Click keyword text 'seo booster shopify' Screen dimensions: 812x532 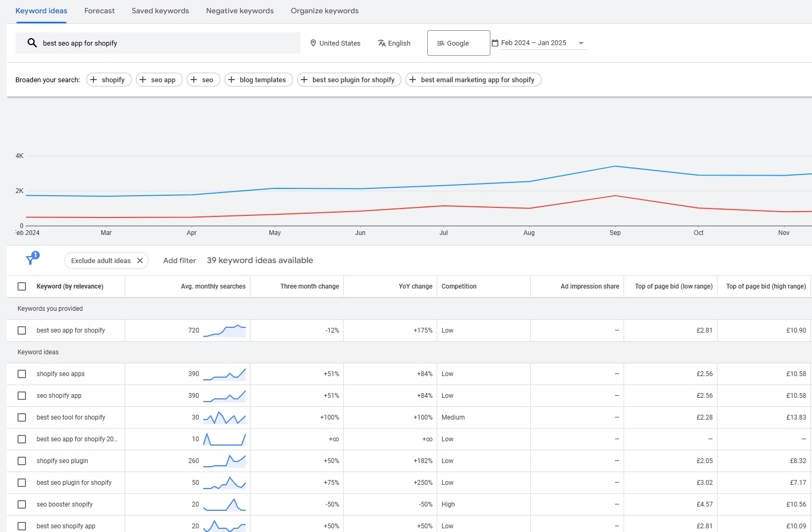tap(65, 504)
